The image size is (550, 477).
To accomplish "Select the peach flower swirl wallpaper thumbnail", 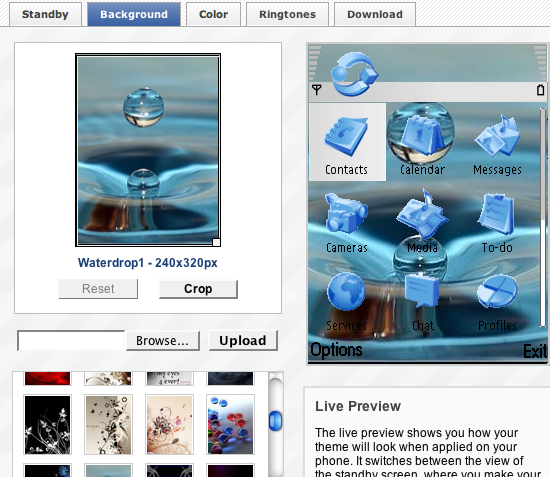I will [169, 425].
